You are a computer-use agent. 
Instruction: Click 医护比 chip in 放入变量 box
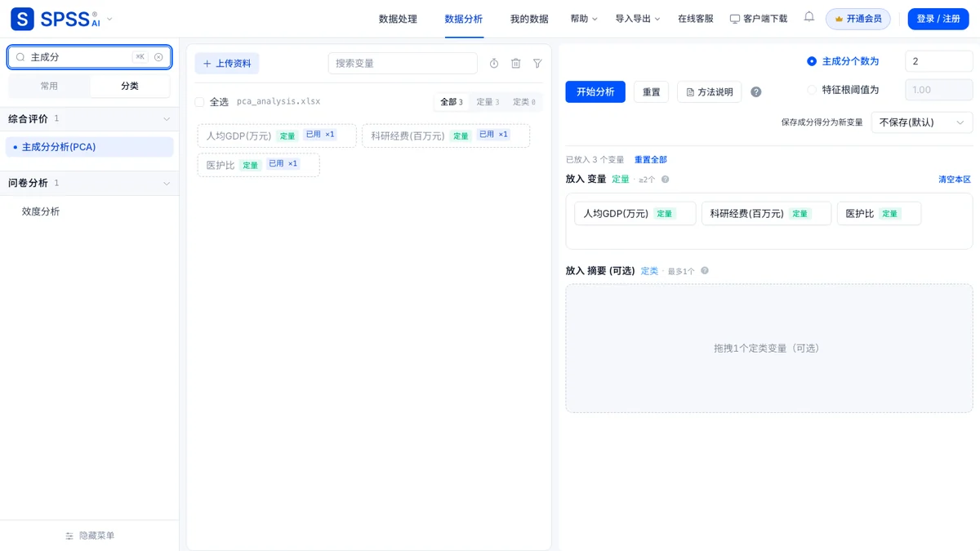879,214
